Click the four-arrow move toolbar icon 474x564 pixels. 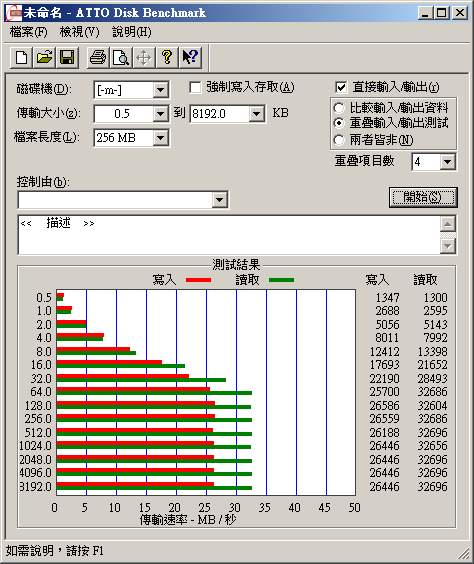(x=143, y=57)
